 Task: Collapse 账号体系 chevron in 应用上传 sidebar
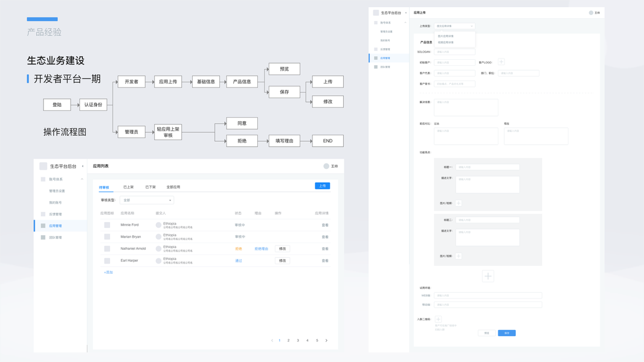coord(405,22)
